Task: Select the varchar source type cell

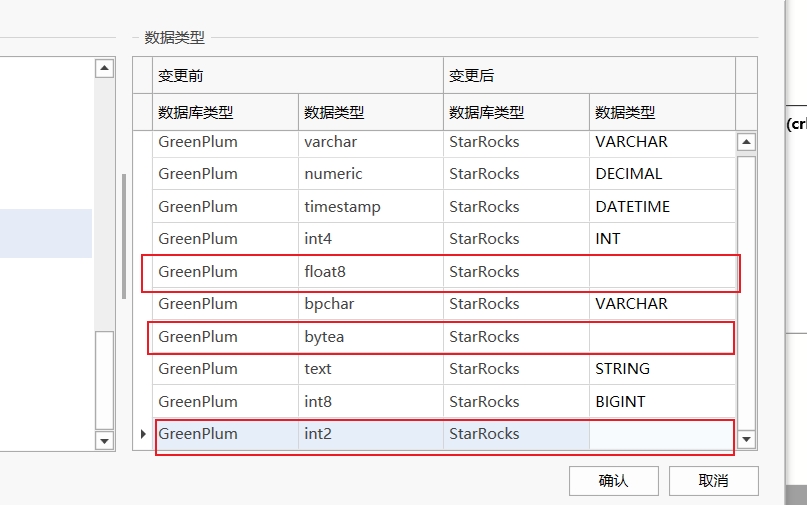Action: [371, 142]
